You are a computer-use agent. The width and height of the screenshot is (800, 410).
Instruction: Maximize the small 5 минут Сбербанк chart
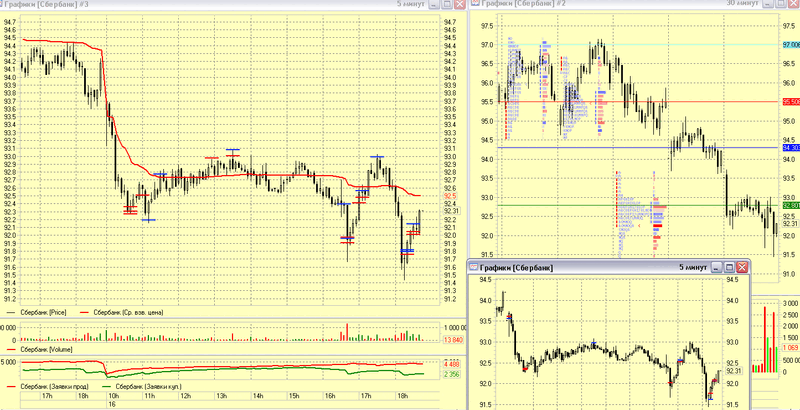coord(730,267)
